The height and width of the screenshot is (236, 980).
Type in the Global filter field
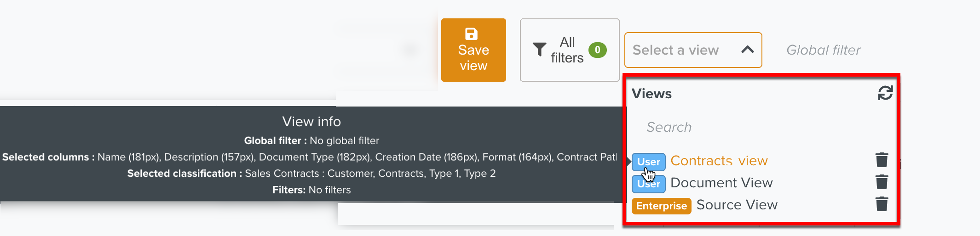[824, 50]
